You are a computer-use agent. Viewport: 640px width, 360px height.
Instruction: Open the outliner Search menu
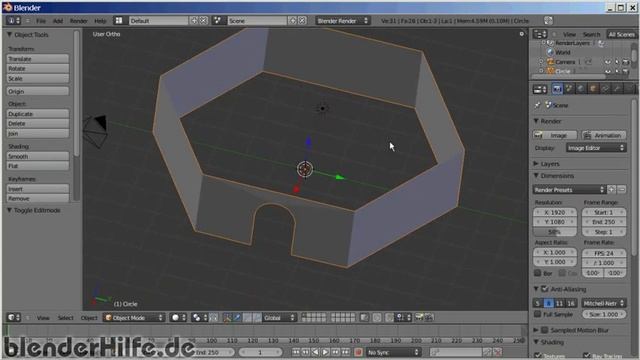tap(591, 34)
